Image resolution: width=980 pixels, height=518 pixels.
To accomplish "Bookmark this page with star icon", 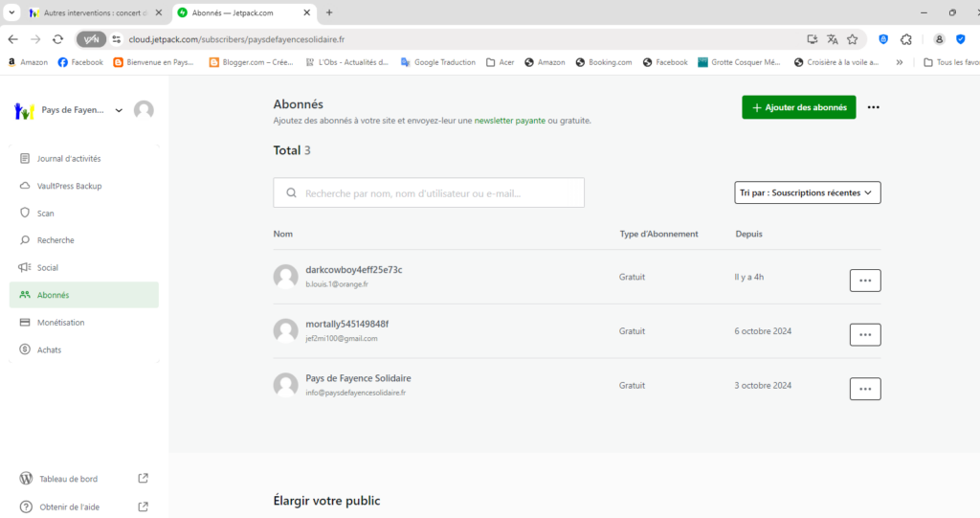I will (x=852, y=39).
